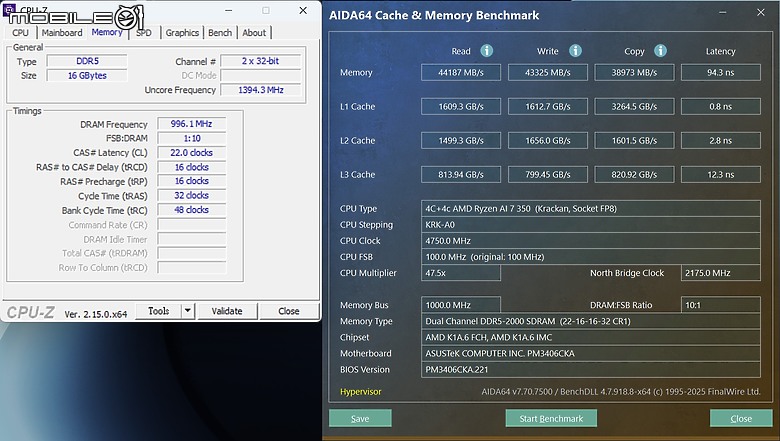Close the AIDA64 window via title bar X
780x441 pixels.
761,12
